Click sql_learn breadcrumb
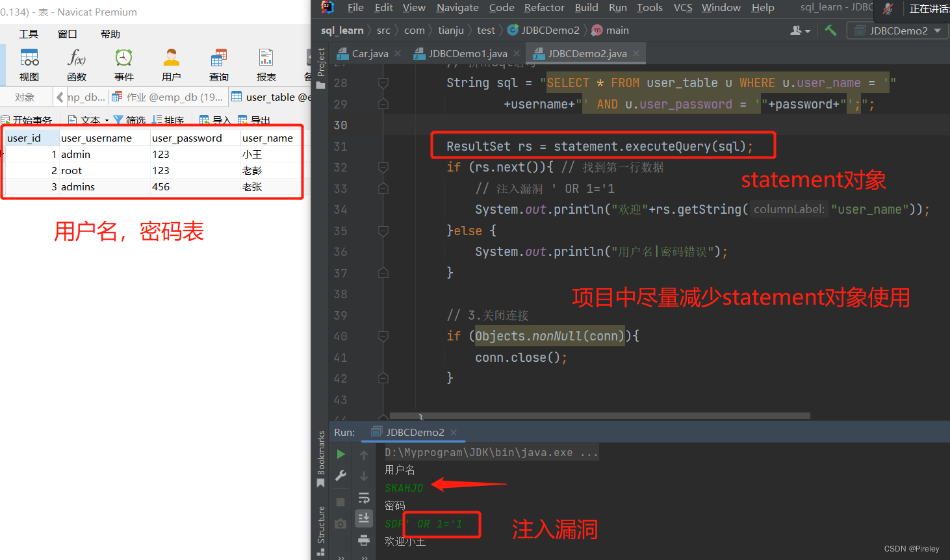 (342, 30)
